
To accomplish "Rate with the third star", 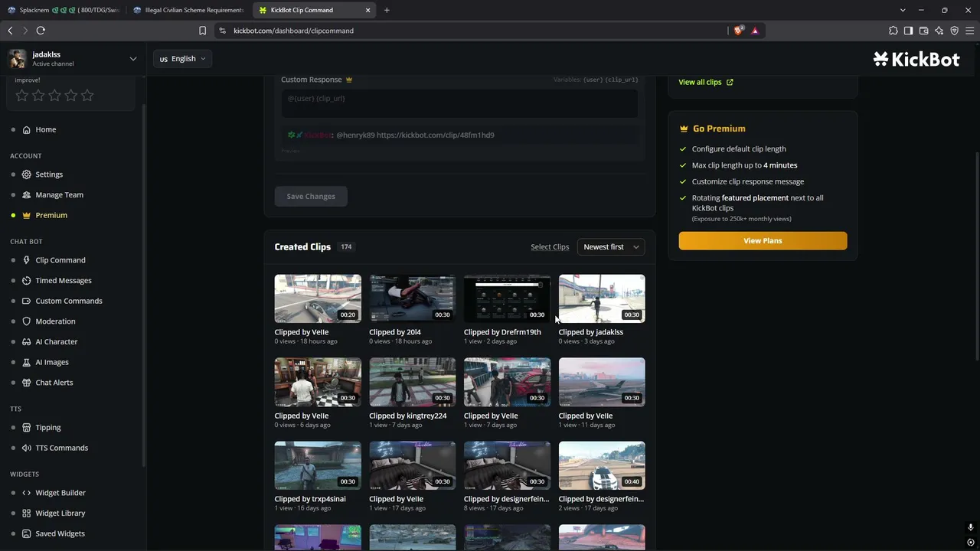I will (x=54, y=96).
